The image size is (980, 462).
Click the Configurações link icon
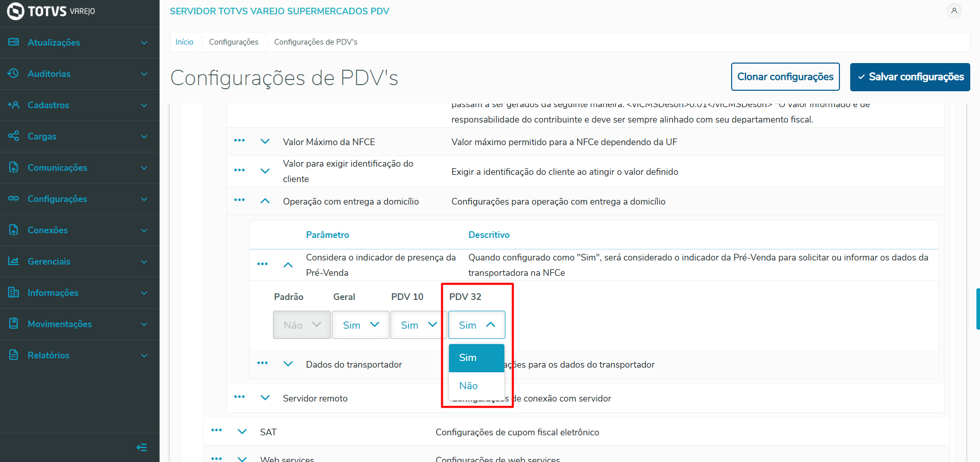(14, 198)
